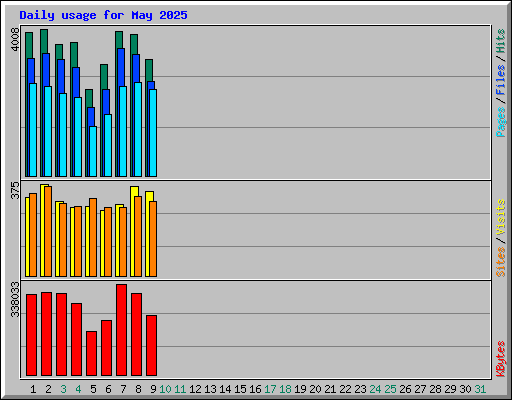The width and height of the screenshot is (512, 400).
Task: Click the red KBytes legend label
Action: pos(500,359)
